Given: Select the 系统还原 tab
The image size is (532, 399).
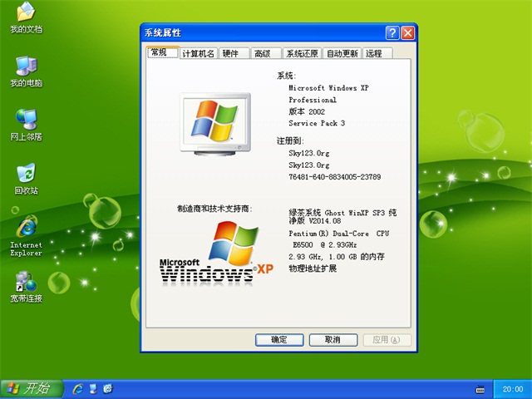Looking at the screenshot, I should (302, 53).
